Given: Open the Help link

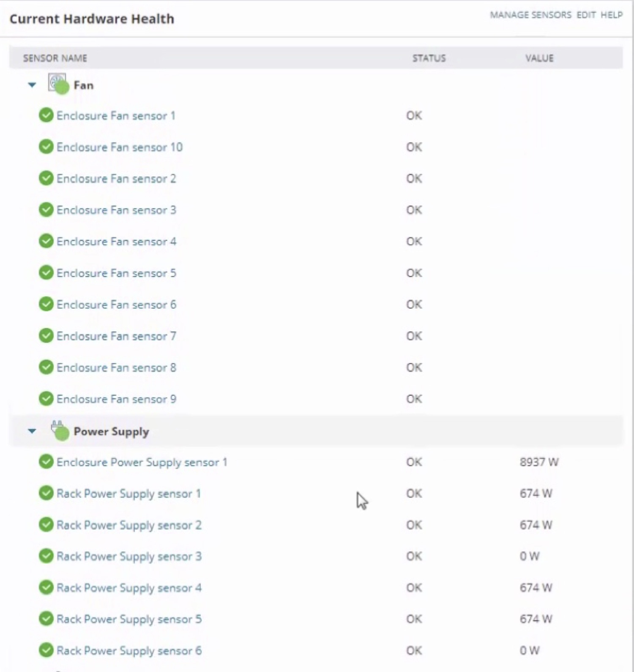Looking at the screenshot, I should [x=611, y=15].
